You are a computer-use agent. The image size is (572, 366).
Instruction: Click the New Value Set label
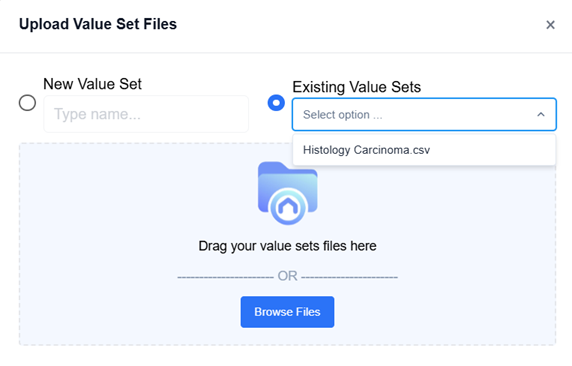(x=92, y=84)
